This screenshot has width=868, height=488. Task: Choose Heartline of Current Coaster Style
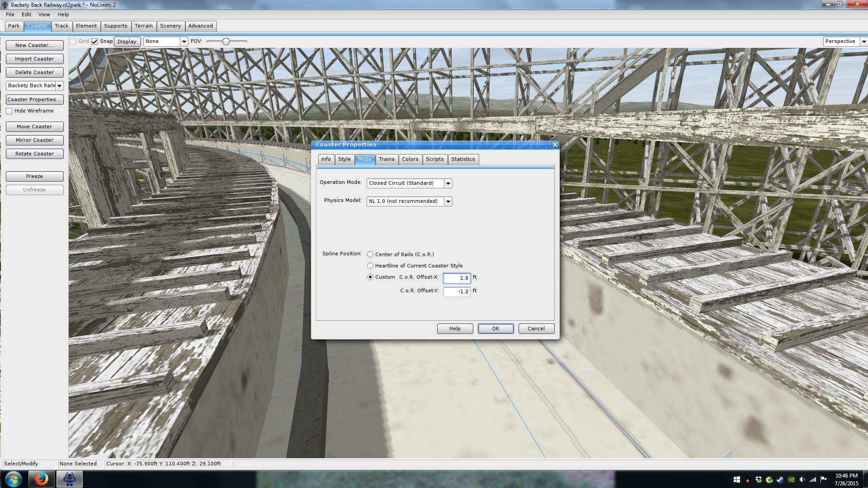pyautogui.click(x=370, y=266)
